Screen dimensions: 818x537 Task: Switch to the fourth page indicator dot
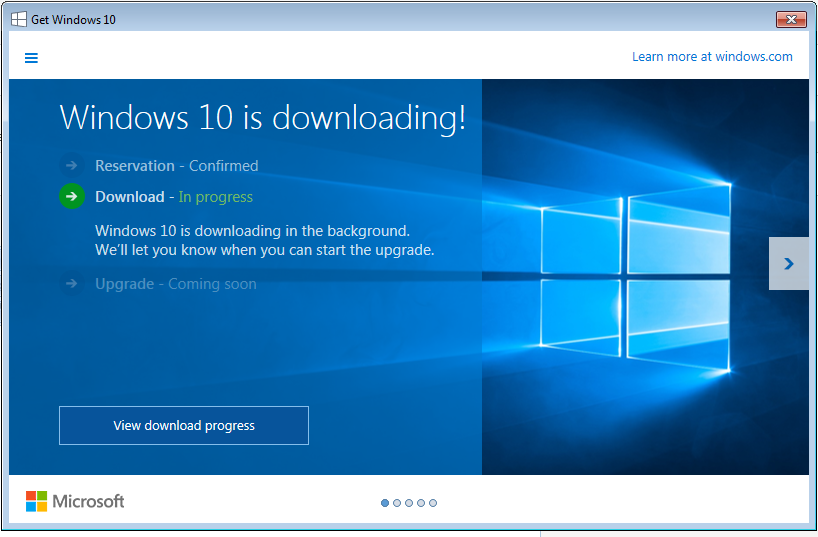[x=421, y=503]
